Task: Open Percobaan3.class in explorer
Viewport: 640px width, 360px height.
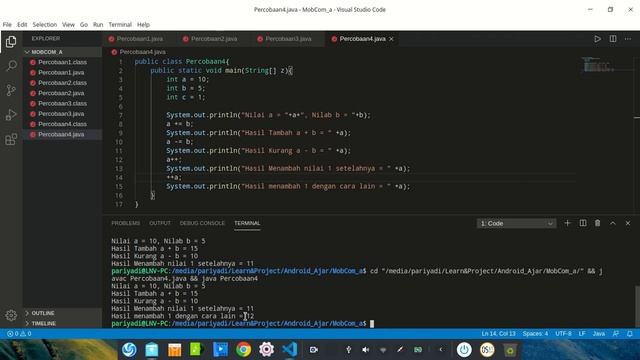Action: pos(62,103)
